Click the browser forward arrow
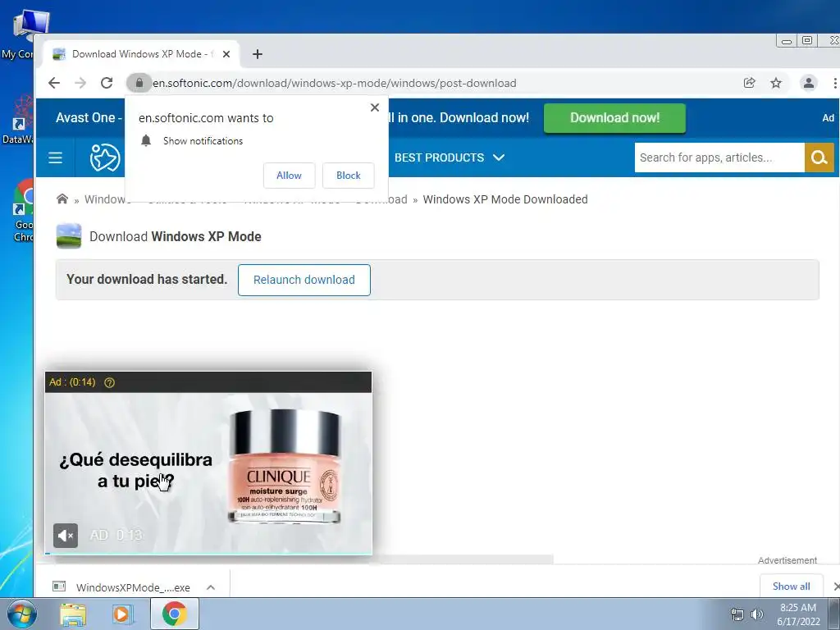Screen dimensions: 840x630 (80, 83)
